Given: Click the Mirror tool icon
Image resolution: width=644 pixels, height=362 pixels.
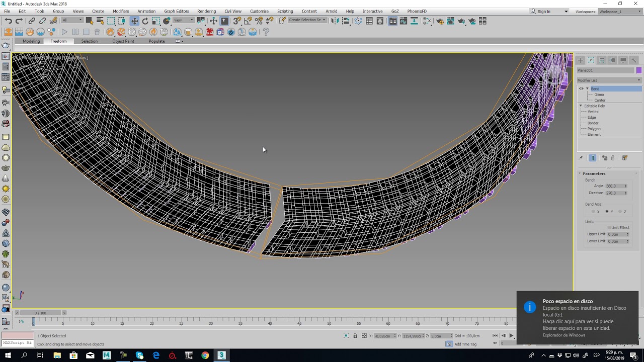Looking at the screenshot, I should tap(335, 21).
